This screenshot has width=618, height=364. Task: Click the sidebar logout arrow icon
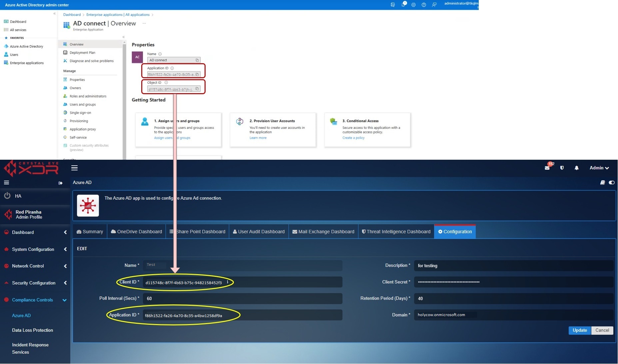click(x=60, y=183)
